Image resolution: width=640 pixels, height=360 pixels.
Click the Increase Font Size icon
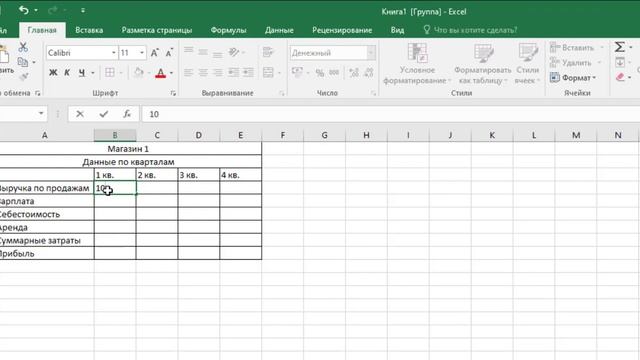(x=155, y=53)
